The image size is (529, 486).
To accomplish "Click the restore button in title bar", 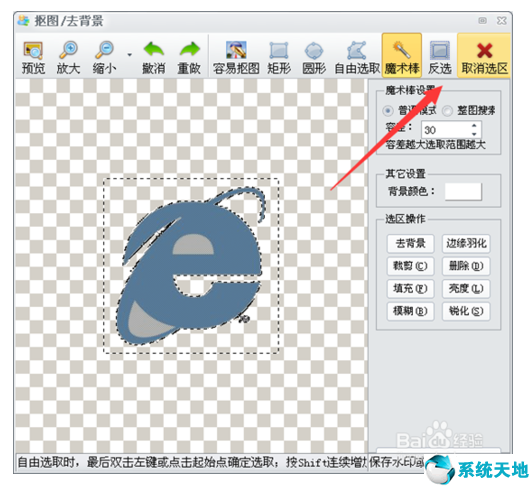I will (483, 21).
